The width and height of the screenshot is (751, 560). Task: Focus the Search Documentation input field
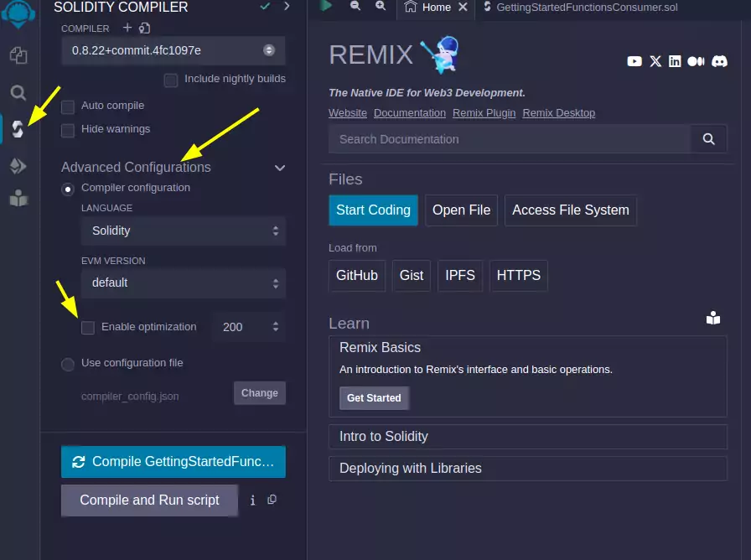(x=510, y=139)
